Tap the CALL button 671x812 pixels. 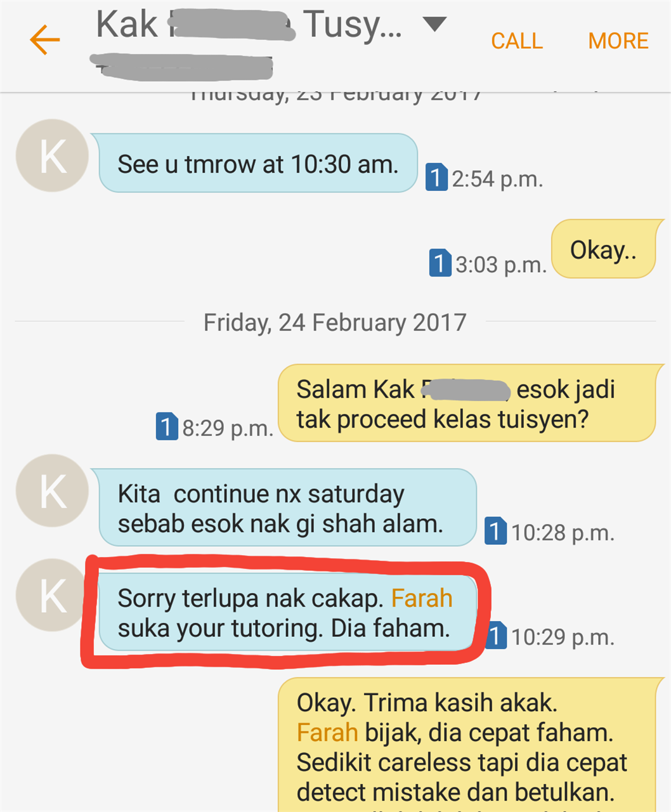point(517,41)
